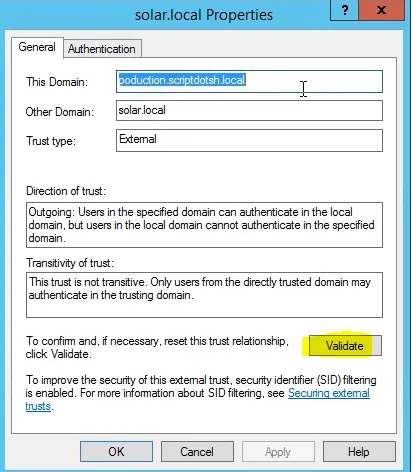The height and width of the screenshot is (472, 412).
Task: Click the Direction of trust text box
Action: point(204,225)
